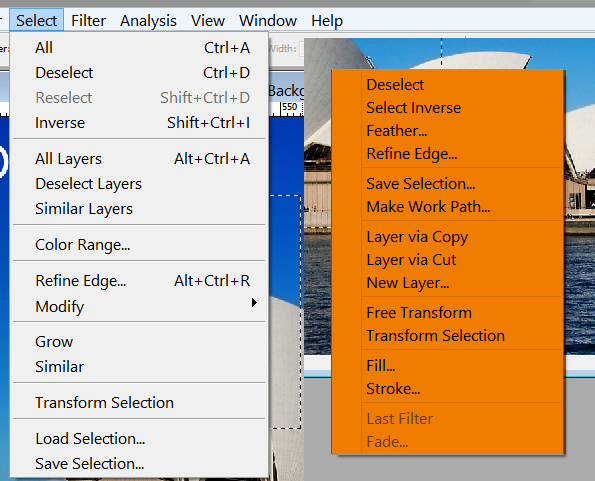
Task: Open the Color Range... dialog
Action: tap(139, 245)
